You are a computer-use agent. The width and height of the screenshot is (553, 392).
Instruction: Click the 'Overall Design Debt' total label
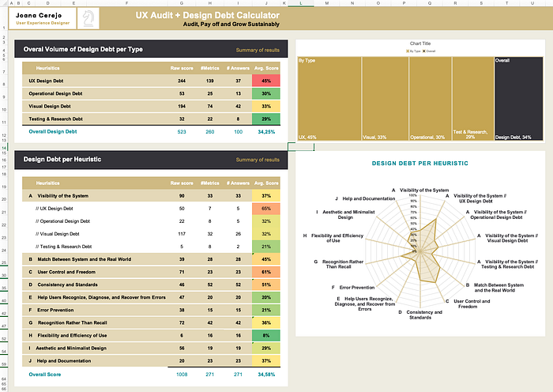tap(53, 132)
